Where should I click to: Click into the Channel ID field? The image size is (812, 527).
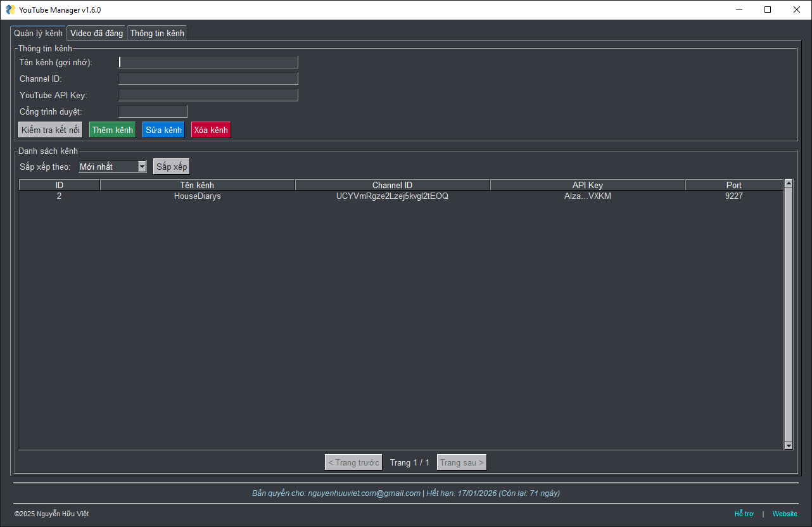(208, 79)
